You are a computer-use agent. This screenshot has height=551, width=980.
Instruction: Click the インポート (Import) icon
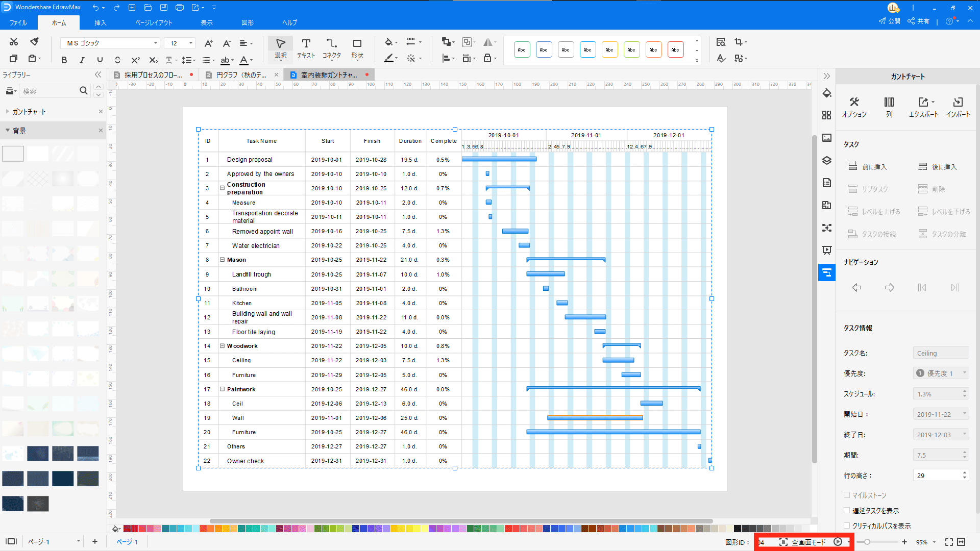[958, 102]
